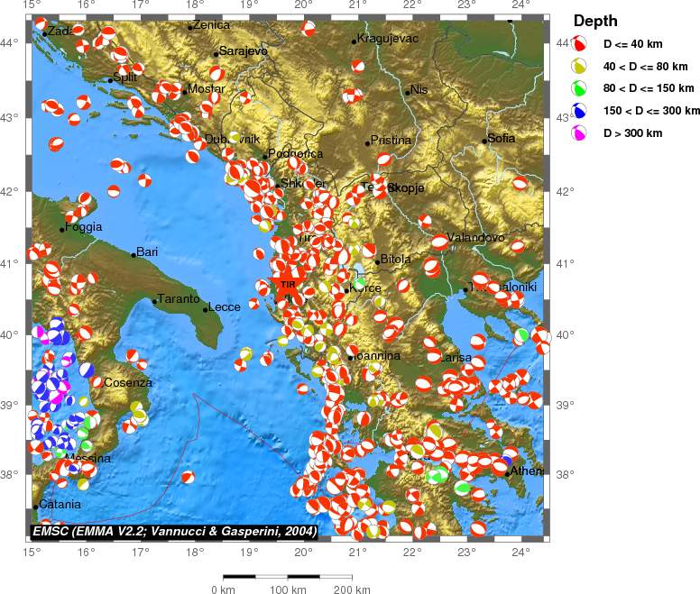Select the black city dot beside Bari
The width and height of the screenshot is (700, 594).
[x=134, y=255]
